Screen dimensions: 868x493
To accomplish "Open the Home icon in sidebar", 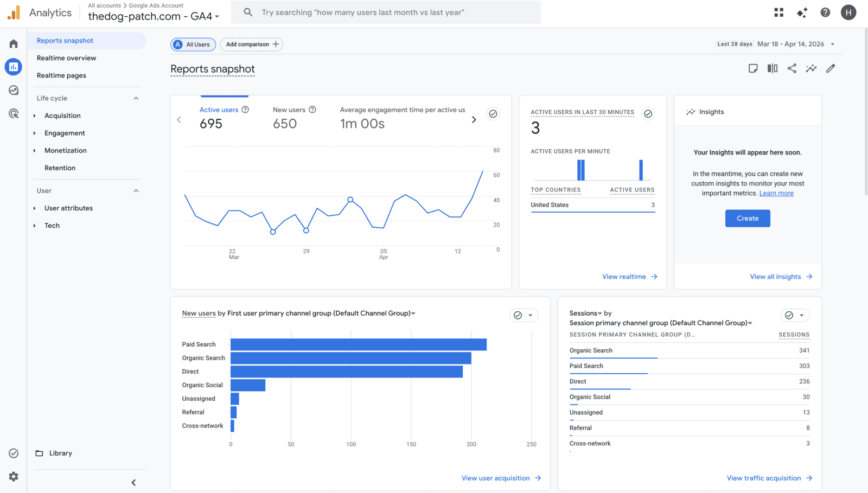I will point(14,43).
